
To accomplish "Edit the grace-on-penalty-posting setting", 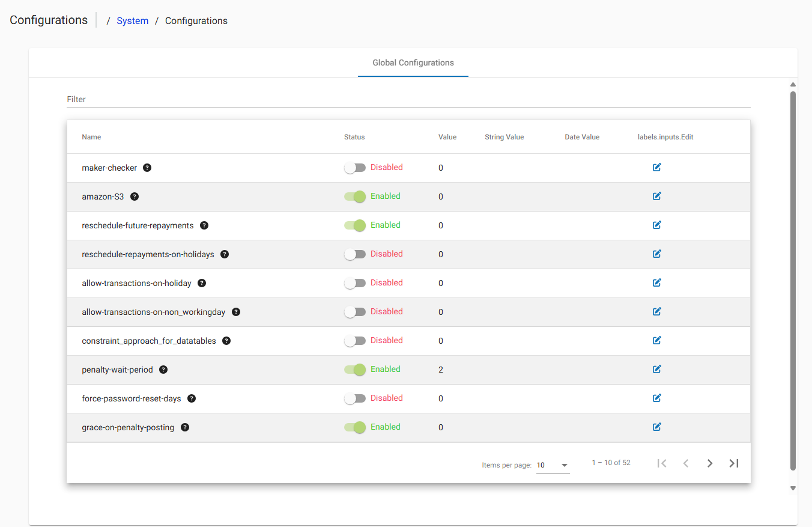I will [x=656, y=427].
